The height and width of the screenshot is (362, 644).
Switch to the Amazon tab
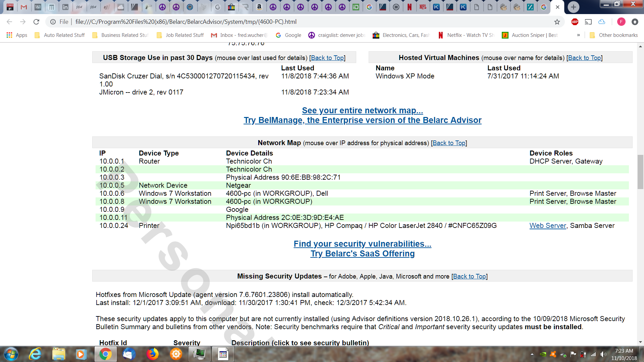pyautogui.click(x=259, y=7)
